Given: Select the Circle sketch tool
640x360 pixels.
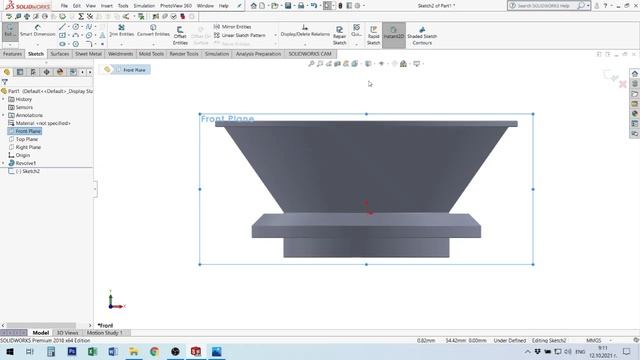Looking at the screenshot, I should pyautogui.click(x=76, y=27).
